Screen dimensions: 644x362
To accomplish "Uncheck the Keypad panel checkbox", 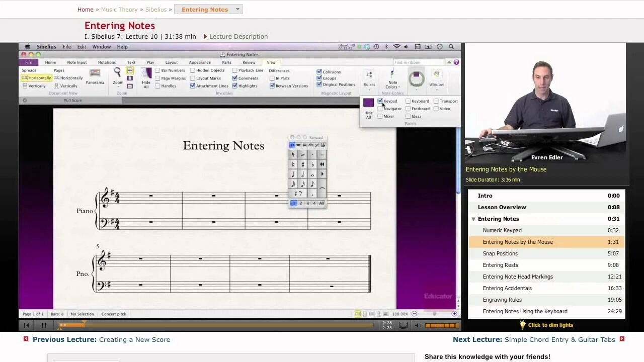I will (x=380, y=101).
